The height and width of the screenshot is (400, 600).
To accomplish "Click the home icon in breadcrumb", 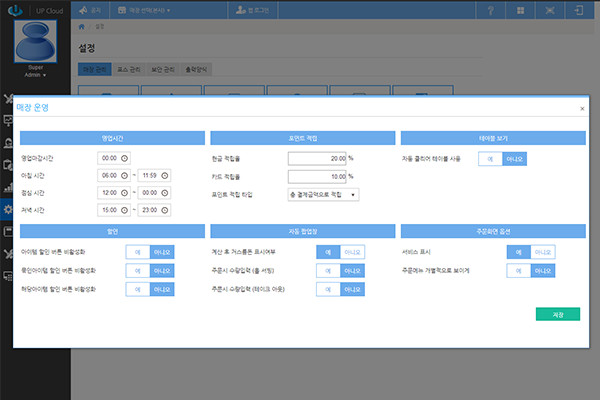I will tap(83, 26).
